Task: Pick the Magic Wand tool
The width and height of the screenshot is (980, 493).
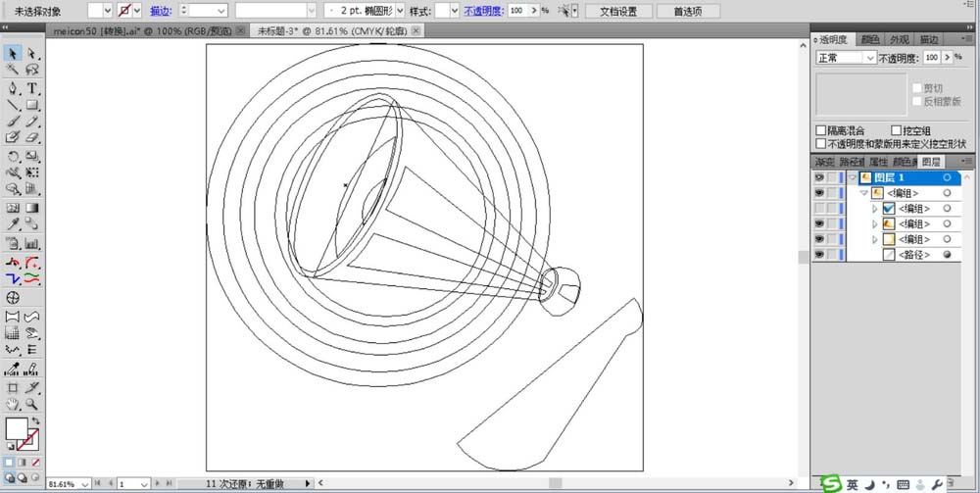Action: (13, 70)
